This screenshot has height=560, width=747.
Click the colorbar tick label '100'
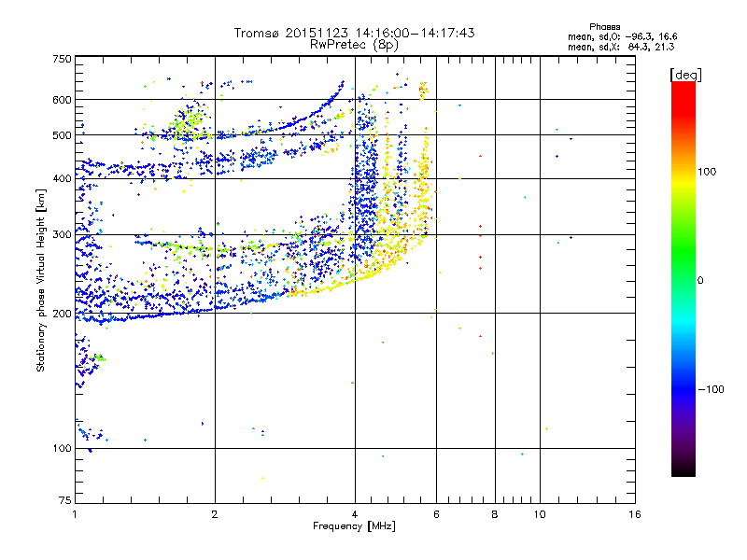coord(707,172)
